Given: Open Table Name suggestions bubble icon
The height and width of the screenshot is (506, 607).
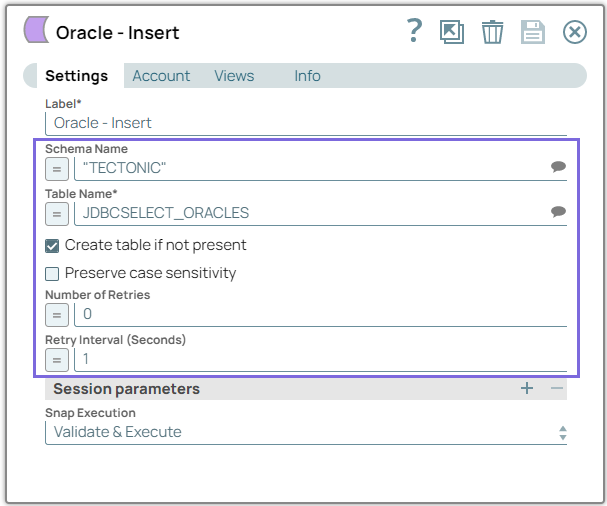Looking at the screenshot, I should pos(558,212).
